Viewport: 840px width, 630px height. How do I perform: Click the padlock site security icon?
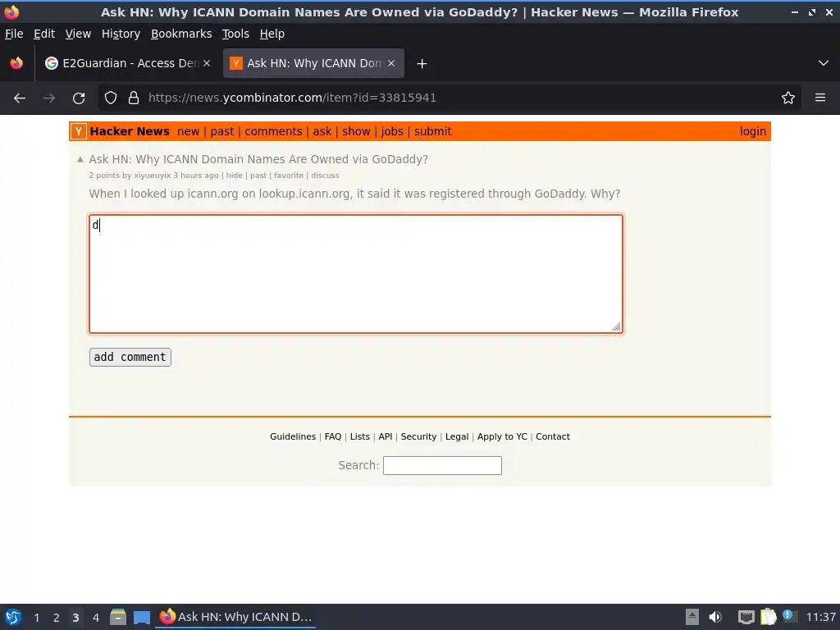[x=134, y=98]
